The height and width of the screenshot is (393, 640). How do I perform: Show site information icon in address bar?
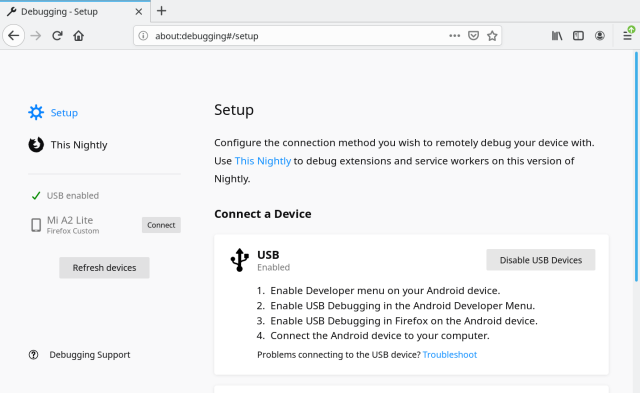pos(143,36)
